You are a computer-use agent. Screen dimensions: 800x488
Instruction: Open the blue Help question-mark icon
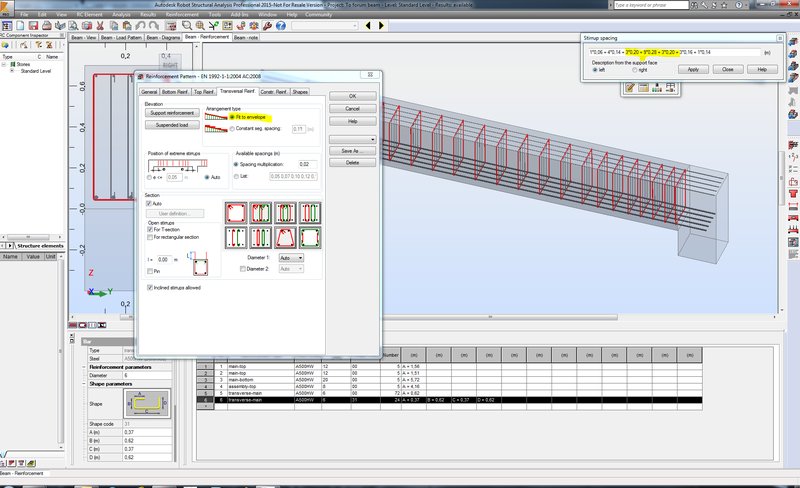tap(281, 26)
